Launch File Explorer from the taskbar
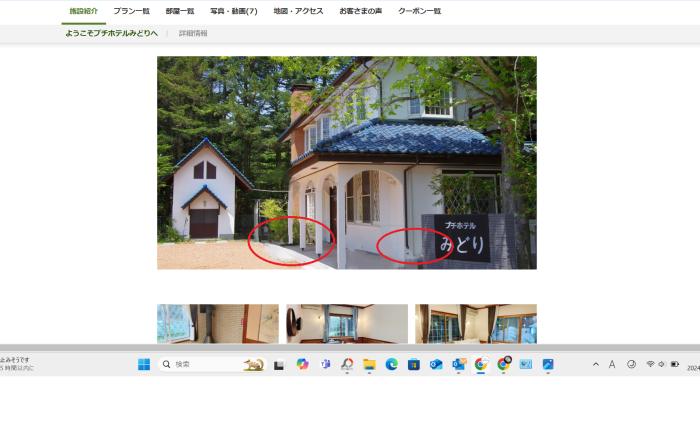This screenshot has height=437, width=700. pyautogui.click(x=369, y=365)
